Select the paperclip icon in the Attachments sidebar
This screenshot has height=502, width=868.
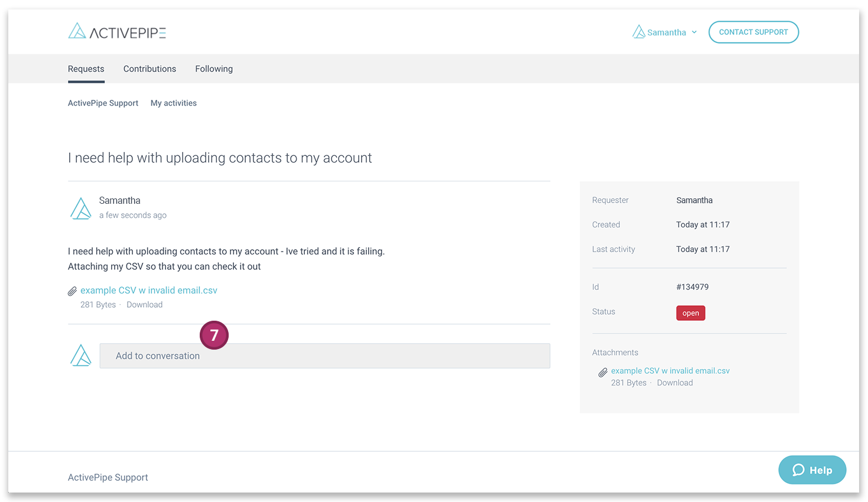coord(603,371)
